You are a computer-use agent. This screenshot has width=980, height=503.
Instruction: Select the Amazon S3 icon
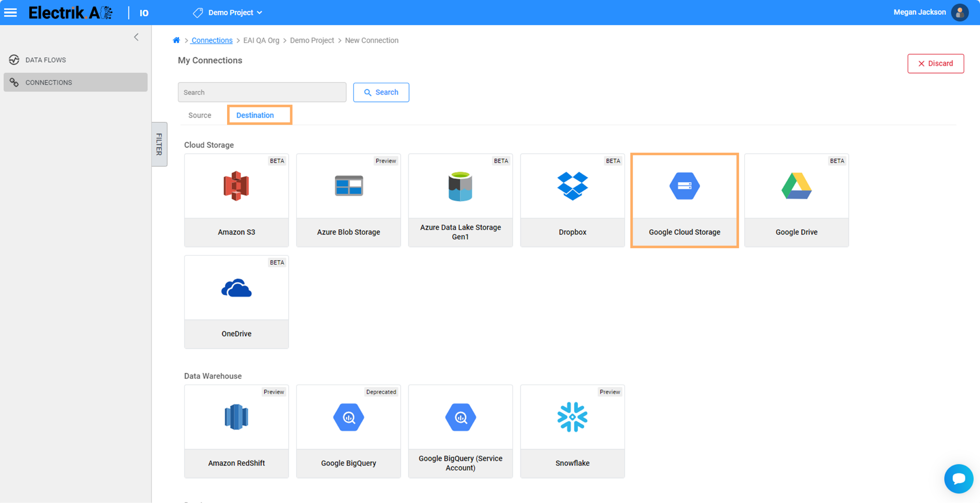[236, 186]
